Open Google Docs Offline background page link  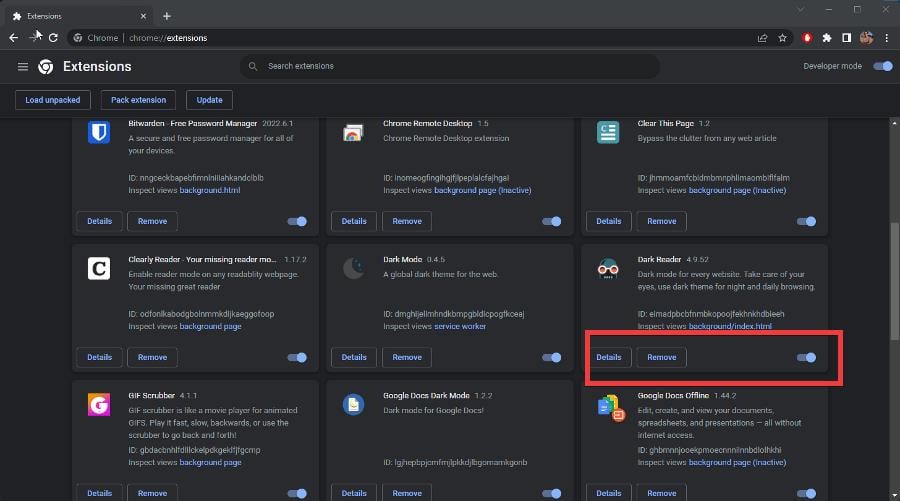click(x=738, y=463)
